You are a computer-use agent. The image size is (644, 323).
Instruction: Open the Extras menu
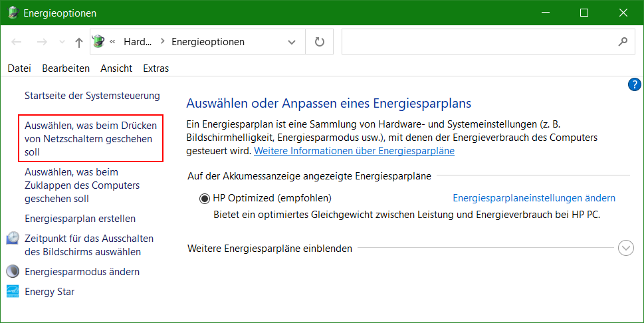tap(156, 68)
